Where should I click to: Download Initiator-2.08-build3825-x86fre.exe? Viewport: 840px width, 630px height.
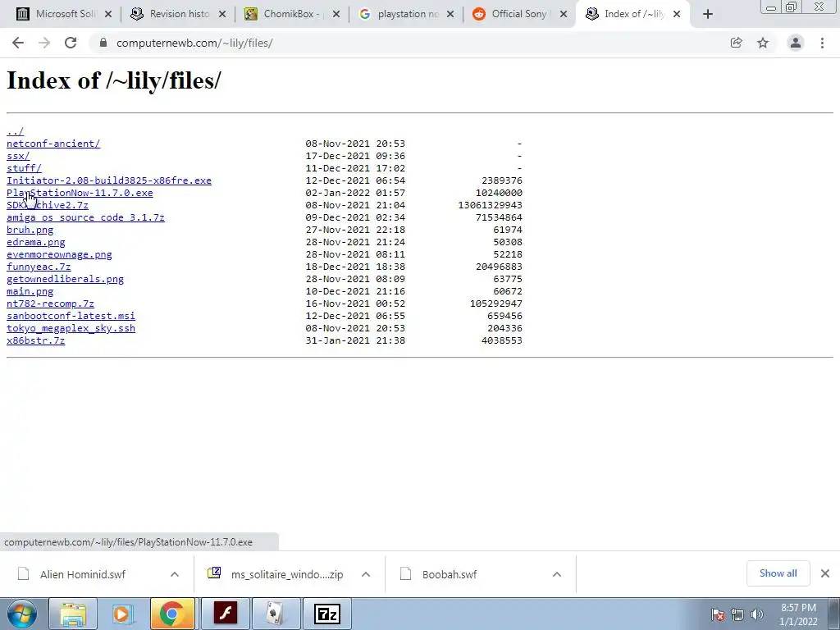pyautogui.click(x=109, y=180)
